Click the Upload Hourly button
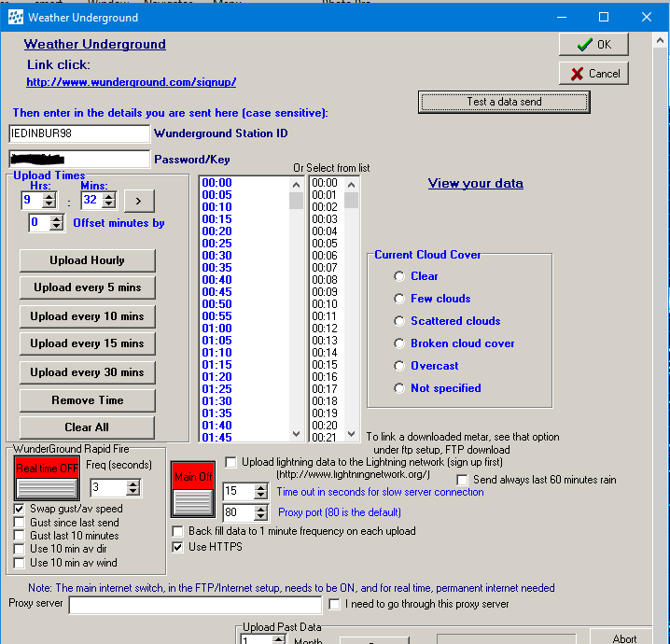The width and height of the screenshot is (670, 644). coord(87,260)
